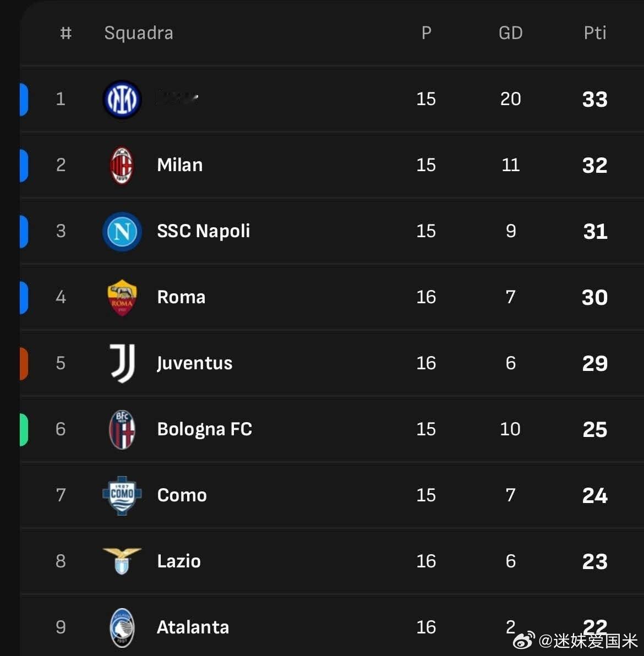Screen dimensions: 644x656
Task: Open the Bologna FC crest
Action: coord(122,429)
